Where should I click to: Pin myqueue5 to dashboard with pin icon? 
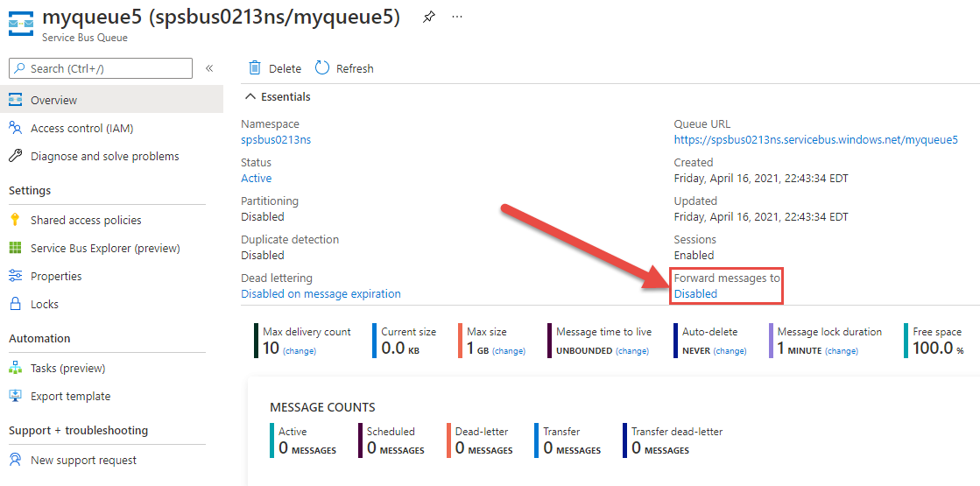pyautogui.click(x=428, y=17)
